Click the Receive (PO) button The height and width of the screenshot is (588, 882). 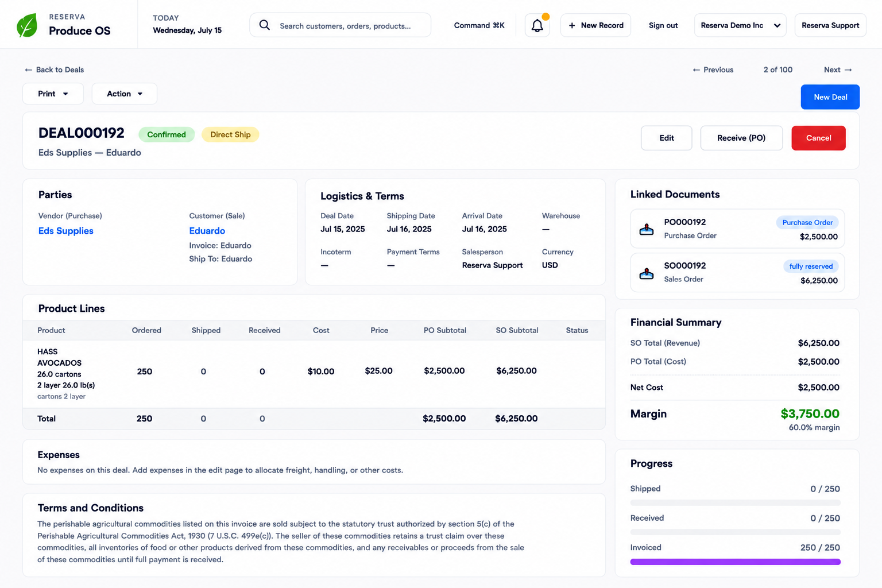click(x=741, y=138)
